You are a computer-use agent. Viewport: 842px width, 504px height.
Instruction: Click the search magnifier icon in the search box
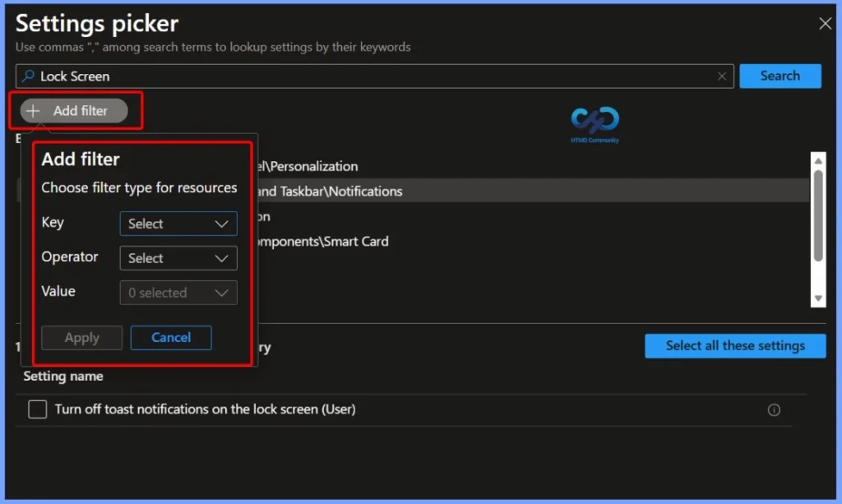pos(27,76)
